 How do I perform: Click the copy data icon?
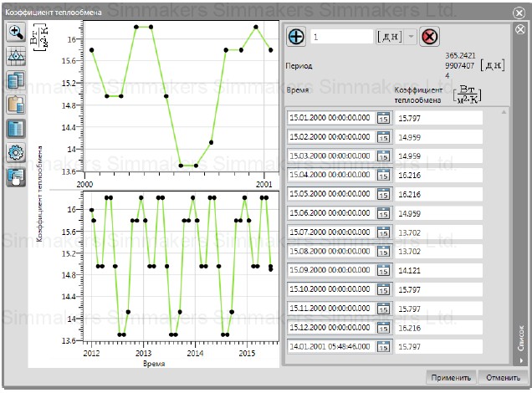coord(16,80)
